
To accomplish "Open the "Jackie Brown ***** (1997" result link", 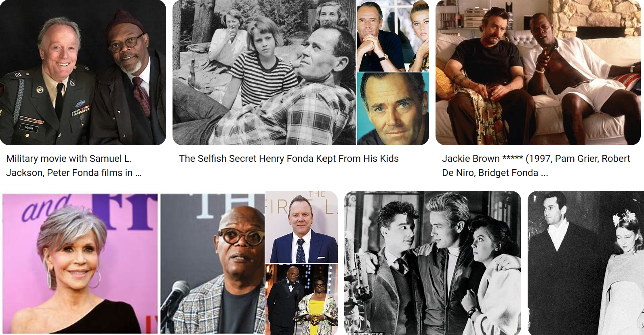I will click(536, 159).
